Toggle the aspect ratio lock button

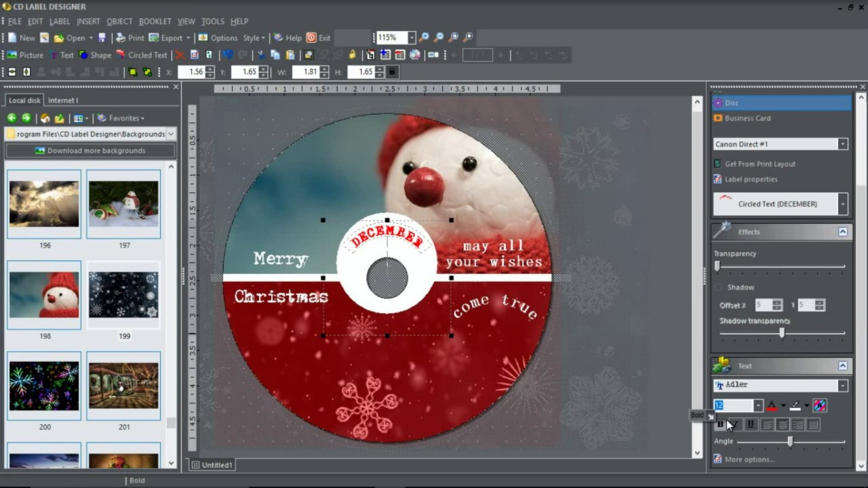click(x=392, y=72)
